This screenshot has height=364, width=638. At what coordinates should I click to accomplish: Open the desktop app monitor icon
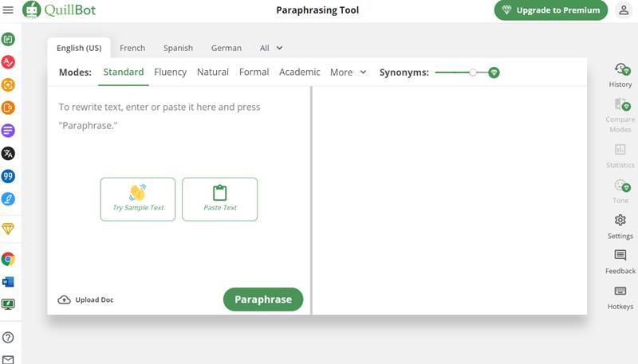(x=8, y=304)
